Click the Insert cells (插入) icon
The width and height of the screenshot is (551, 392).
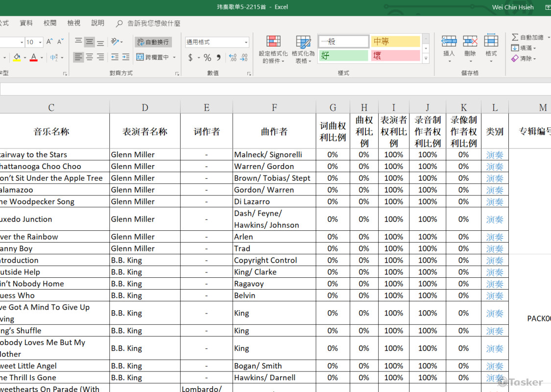pyautogui.click(x=449, y=45)
